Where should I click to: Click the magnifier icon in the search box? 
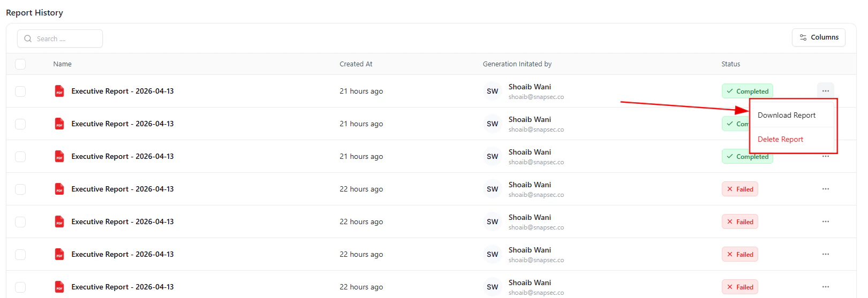(28, 39)
